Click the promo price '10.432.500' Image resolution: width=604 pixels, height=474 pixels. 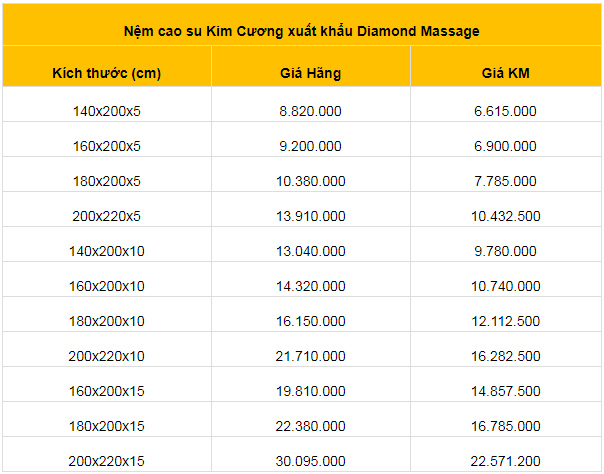tap(505, 216)
